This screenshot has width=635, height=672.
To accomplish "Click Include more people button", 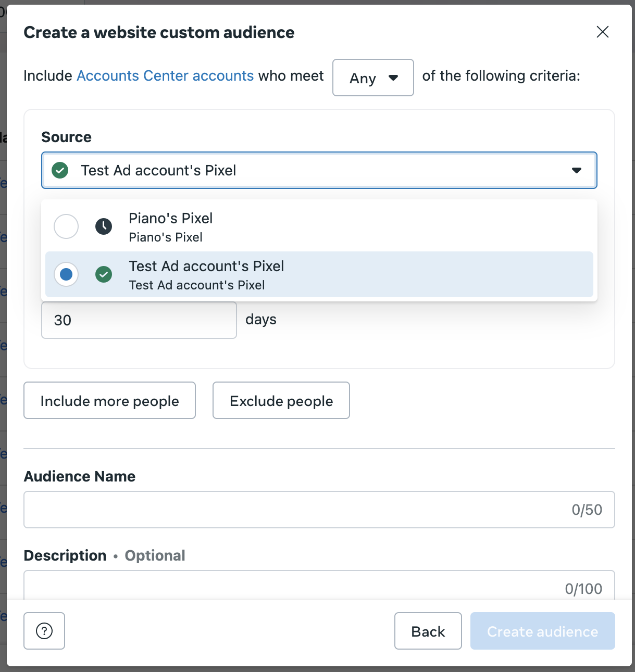I will pos(109,400).
